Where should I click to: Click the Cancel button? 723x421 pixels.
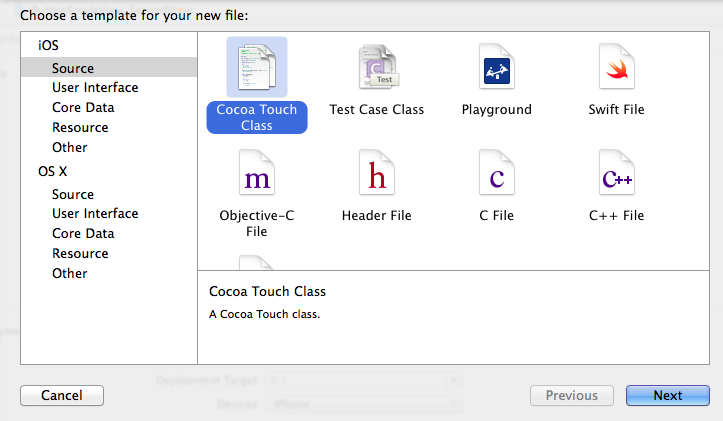click(62, 395)
